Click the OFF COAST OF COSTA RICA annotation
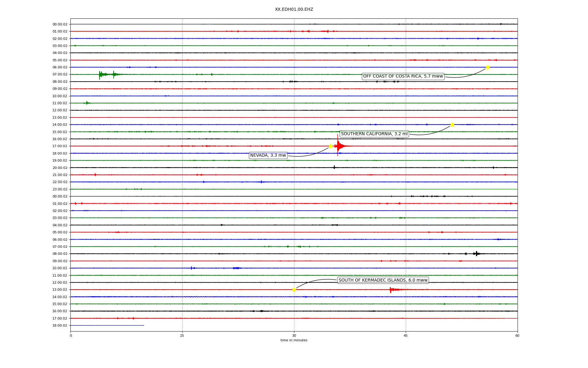588x368 pixels. [x=403, y=76]
